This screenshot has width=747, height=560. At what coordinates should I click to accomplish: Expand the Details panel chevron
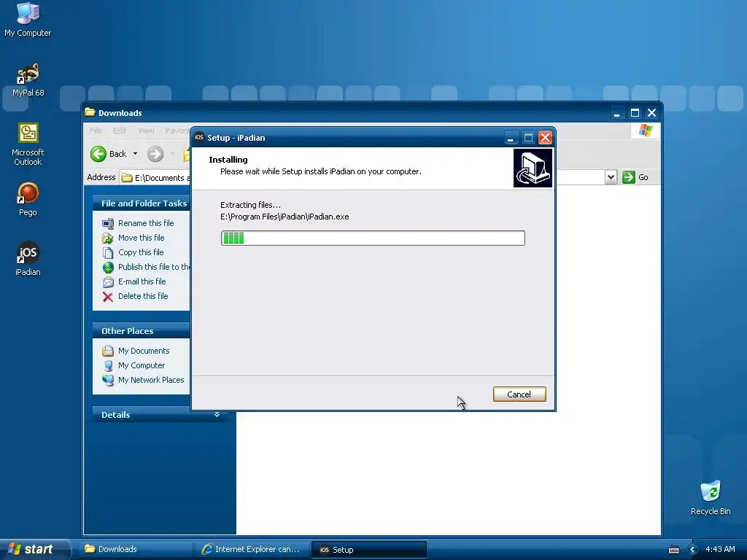point(217,415)
